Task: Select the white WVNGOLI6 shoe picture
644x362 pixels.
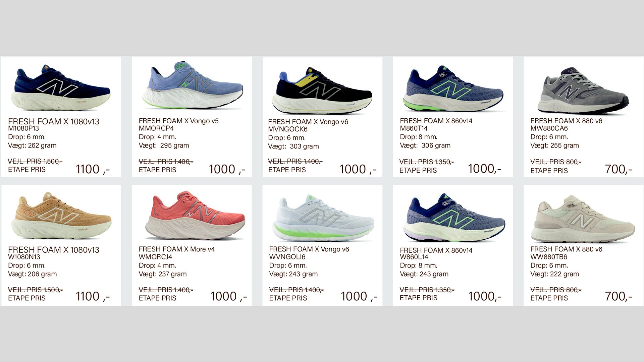Action: [x=323, y=217]
